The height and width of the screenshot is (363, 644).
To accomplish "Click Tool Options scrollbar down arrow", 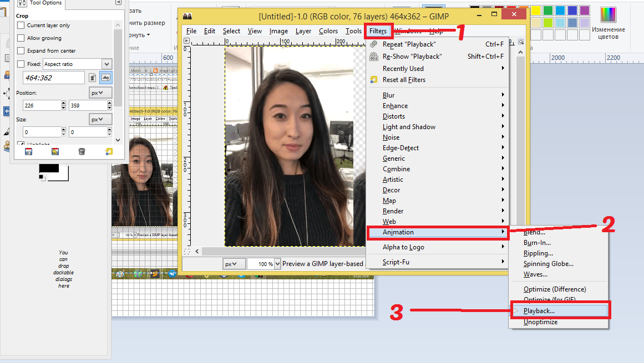I will click(x=118, y=140).
